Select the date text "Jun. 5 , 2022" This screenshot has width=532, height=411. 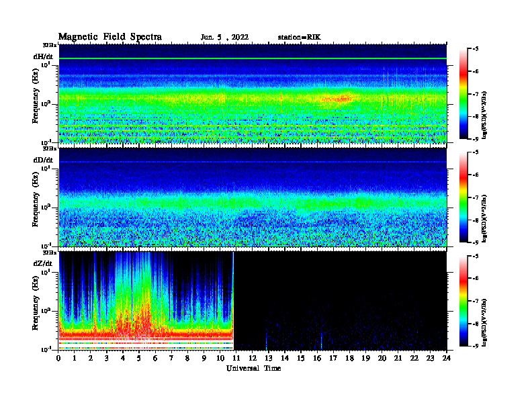click(x=224, y=38)
